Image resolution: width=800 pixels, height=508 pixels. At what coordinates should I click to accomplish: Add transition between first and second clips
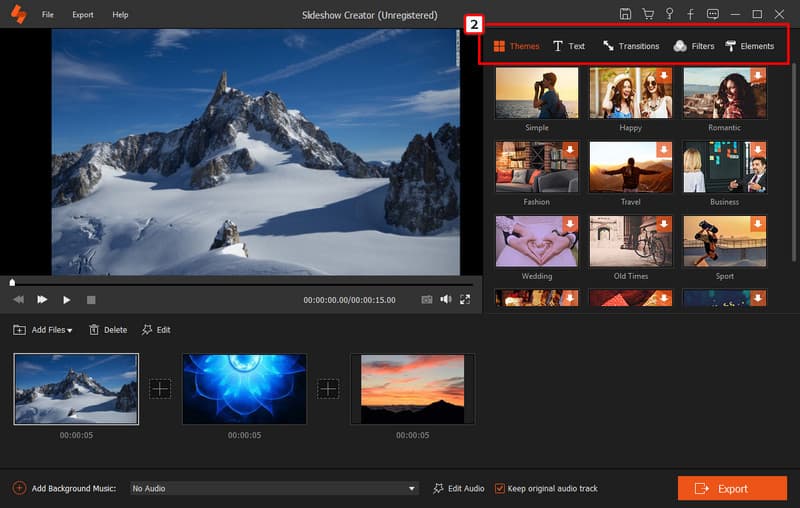click(161, 389)
